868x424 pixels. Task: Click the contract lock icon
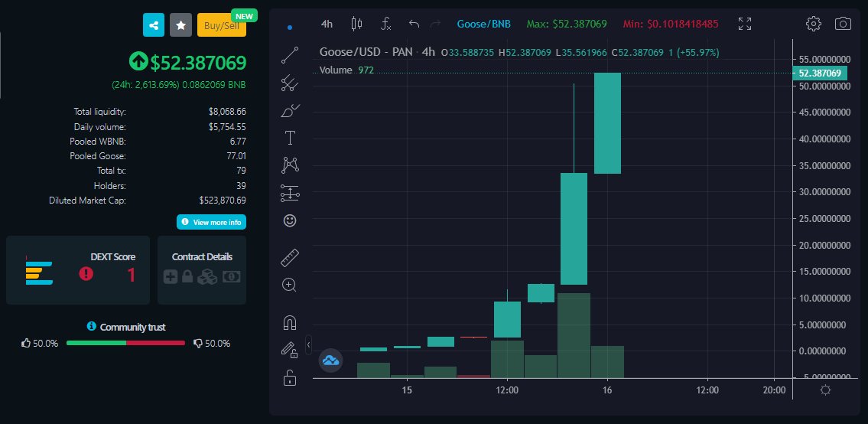[x=187, y=276]
